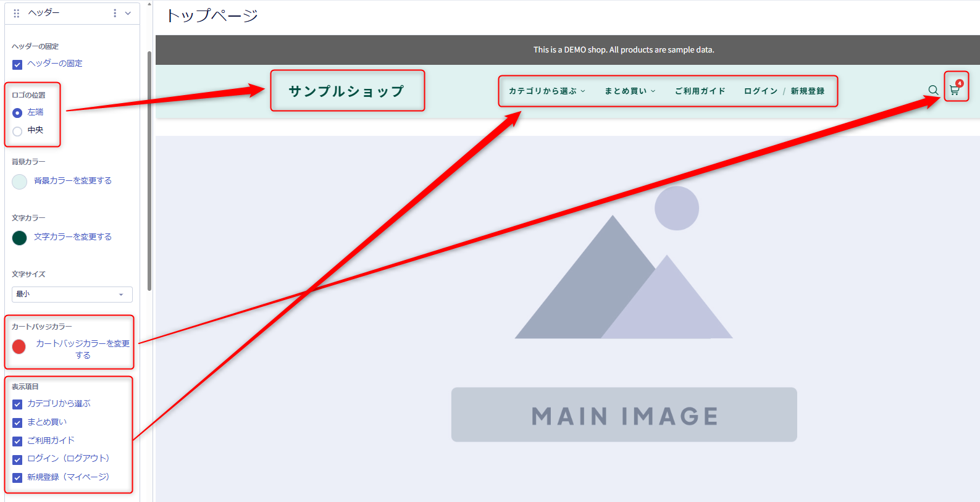Grab the drag handle beside ヘッダー

[17, 13]
